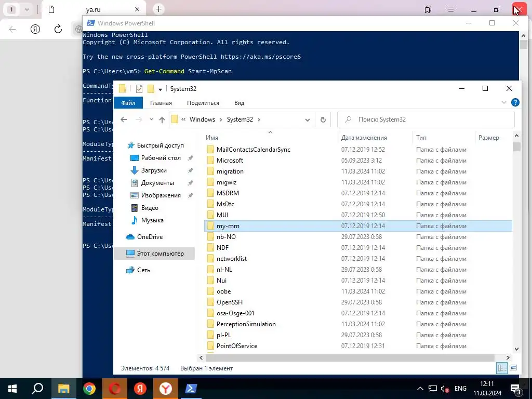This screenshot has height=399, width=532.
Task: Open File Explorer from taskbar
Action: click(x=64, y=389)
